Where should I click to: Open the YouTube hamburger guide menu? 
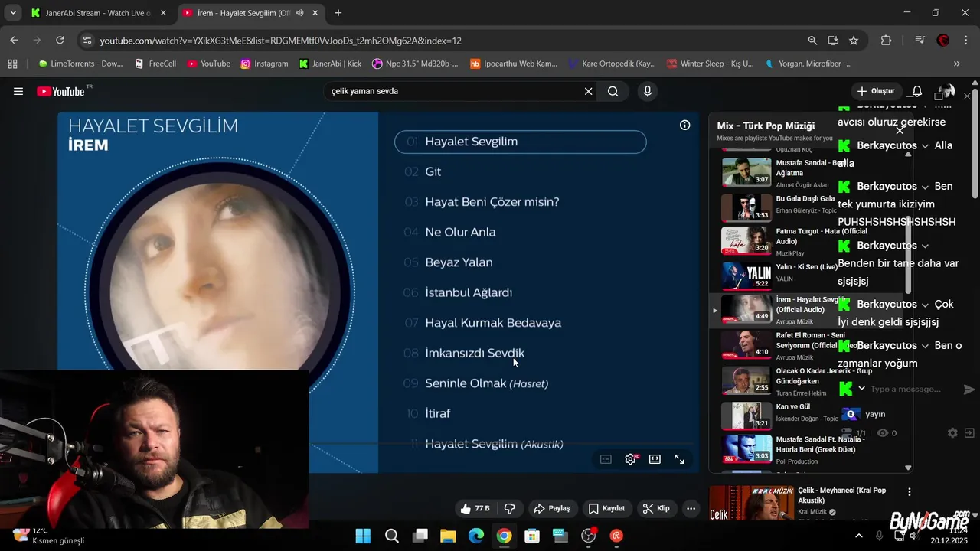pos(18,91)
